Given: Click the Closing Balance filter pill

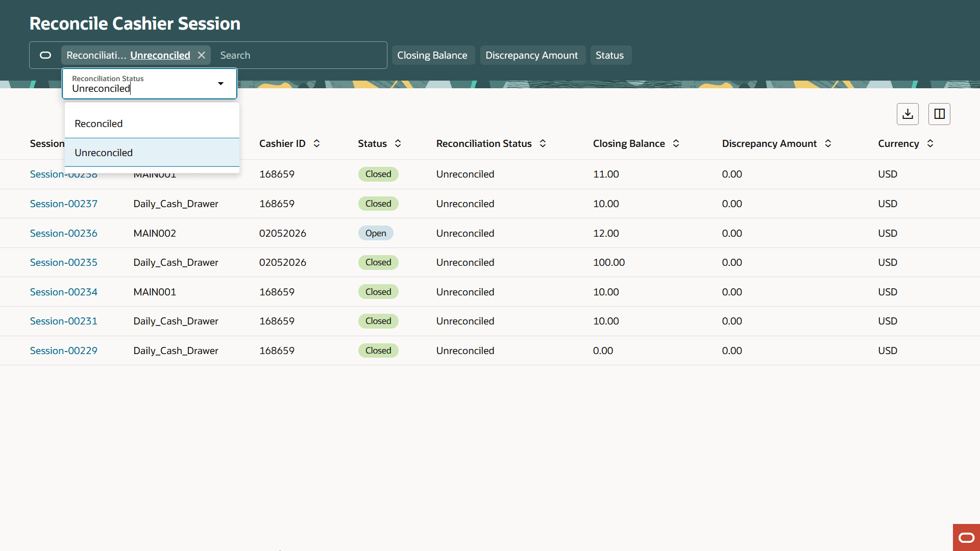Looking at the screenshot, I should coord(433,55).
